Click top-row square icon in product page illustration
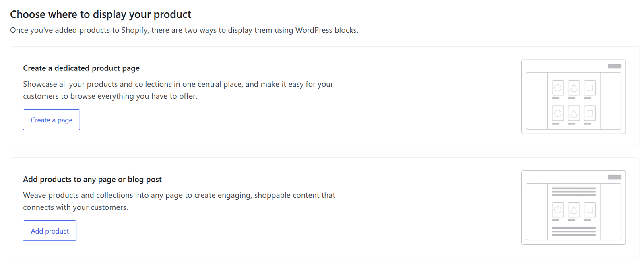This screenshot has width=644, height=279. point(590,88)
